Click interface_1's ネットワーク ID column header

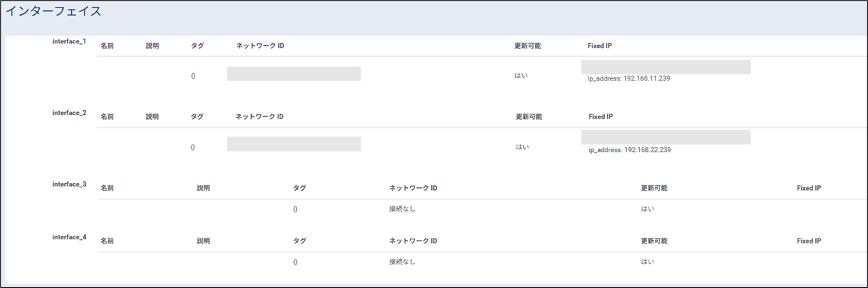click(x=260, y=46)
